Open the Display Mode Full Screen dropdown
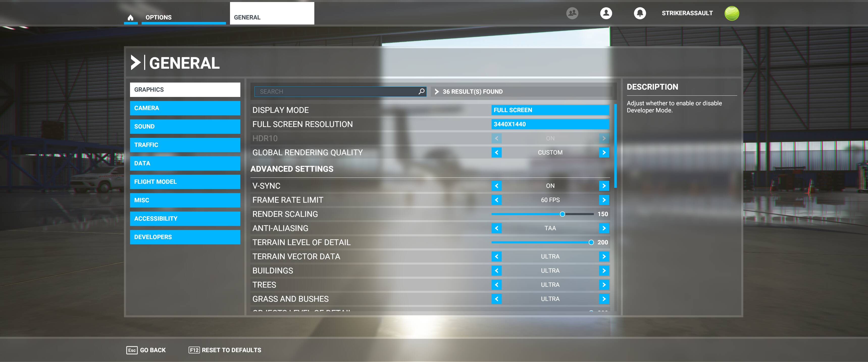The width and height of the screenshot is (868, 362). click(x=550, y=110)
